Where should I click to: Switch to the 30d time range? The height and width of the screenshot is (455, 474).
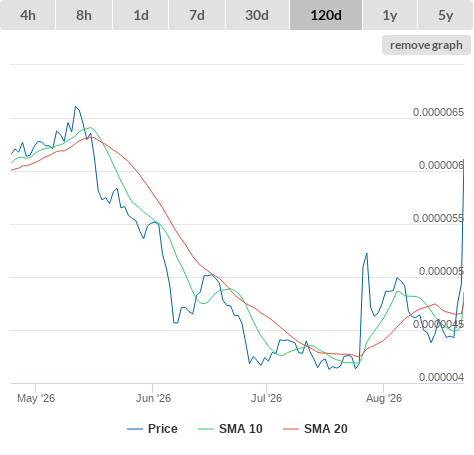click(257, 15)
